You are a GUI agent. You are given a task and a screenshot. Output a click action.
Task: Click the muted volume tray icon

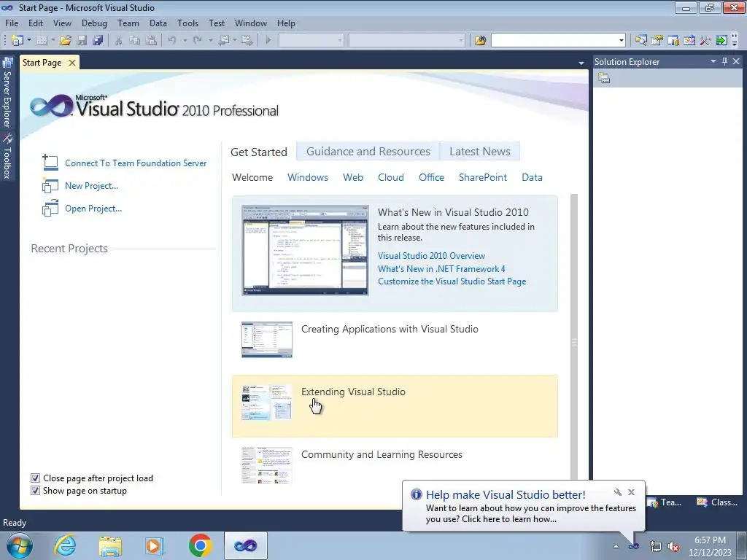[x=673, y=546]
